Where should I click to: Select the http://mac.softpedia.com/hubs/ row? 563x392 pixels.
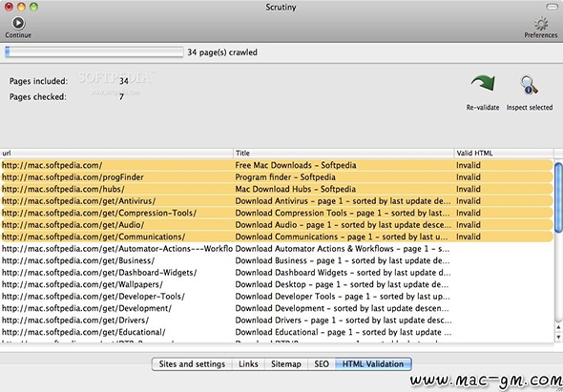(x=277, y=189)
